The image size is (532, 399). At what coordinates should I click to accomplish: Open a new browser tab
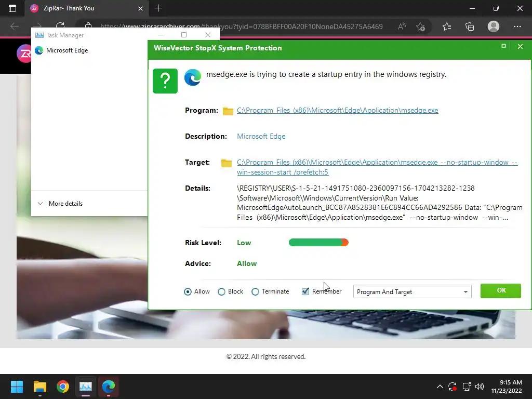(x=158, y=8)
